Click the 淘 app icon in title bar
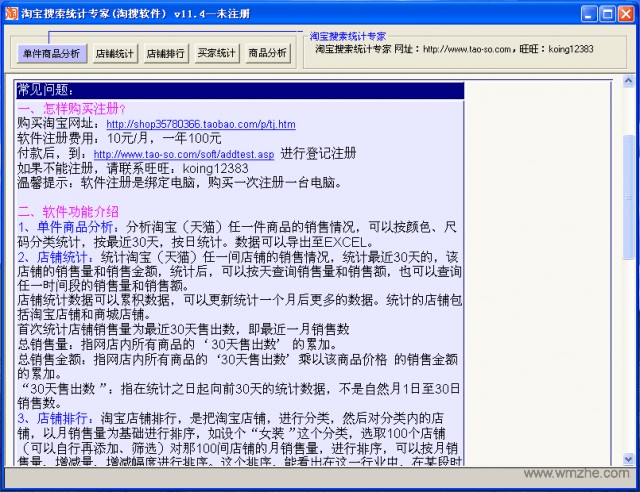Screen dimensions: 640x492 coord(11,13)
